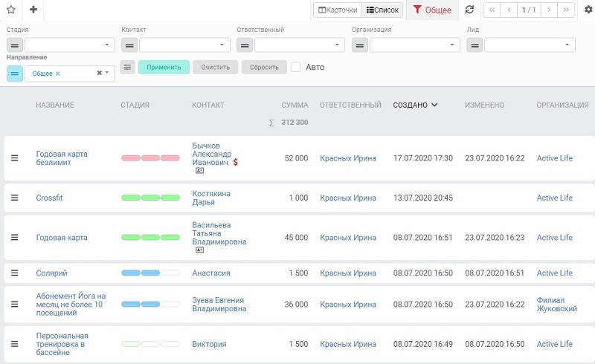The width and height of the screenshot is (595, 364).
Task: Sort by ИЗМЕНЕНО column header
Action: point(485,105)
